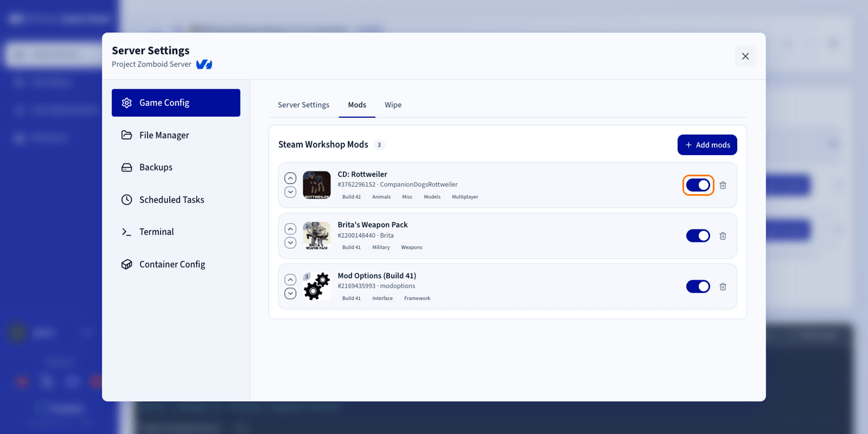Toggle off Brita's Weapon Pack mod
The image size is (868, 434).
click(698, 236)
